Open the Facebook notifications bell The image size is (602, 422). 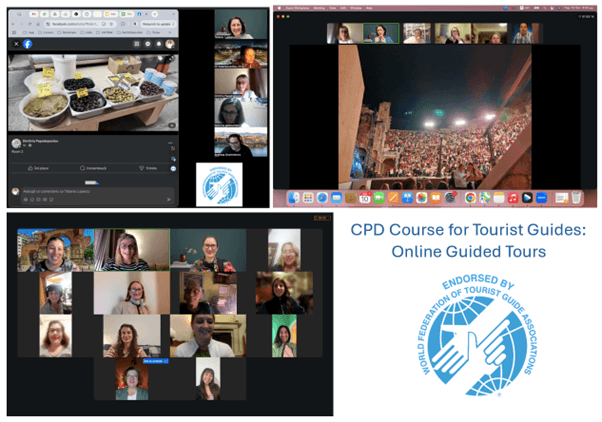(x=160, y=44)
